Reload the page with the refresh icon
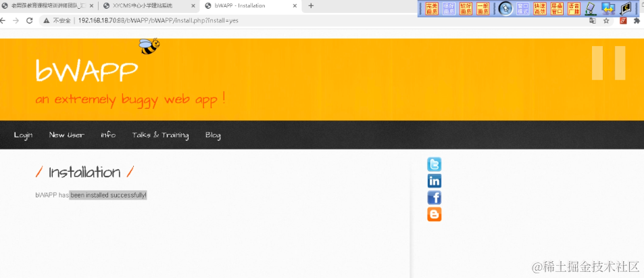Image resolution: width=644 pixels, height=278 pixels. pos(30,20)
